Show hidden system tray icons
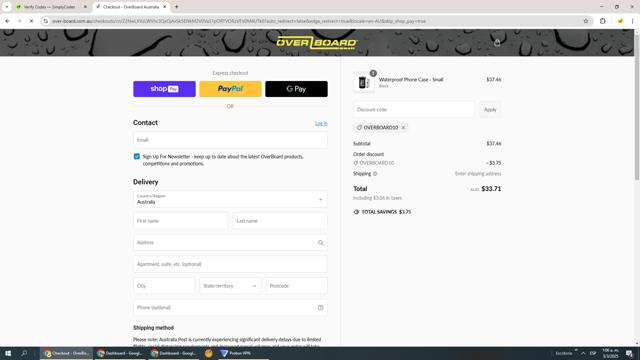Viewport: 640px width, 360px height. 583,353
